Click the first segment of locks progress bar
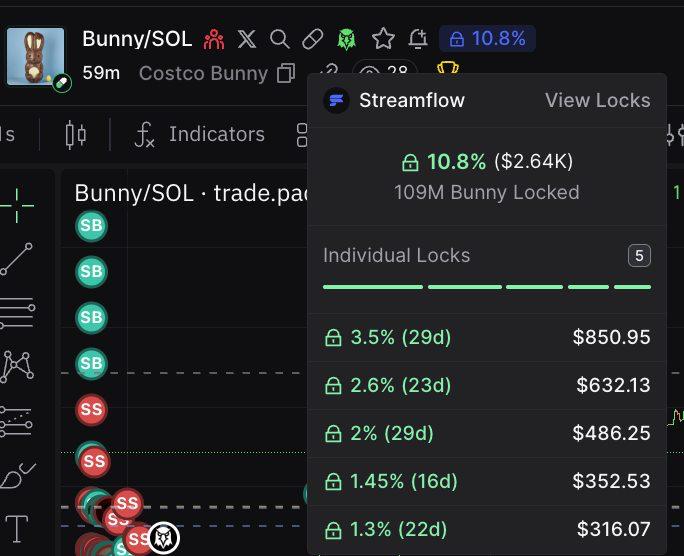 point(373,287)
